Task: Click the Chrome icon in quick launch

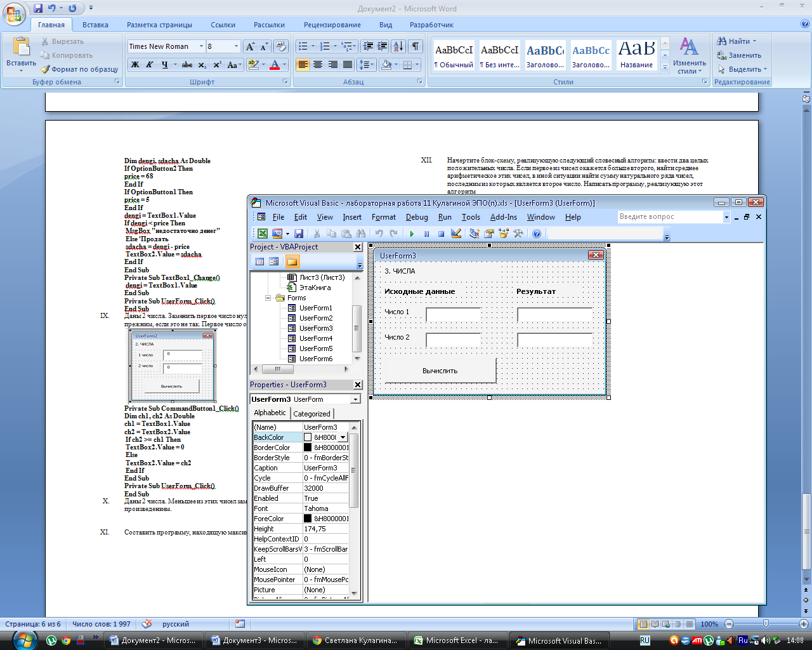Action: [x=65, y=640]
